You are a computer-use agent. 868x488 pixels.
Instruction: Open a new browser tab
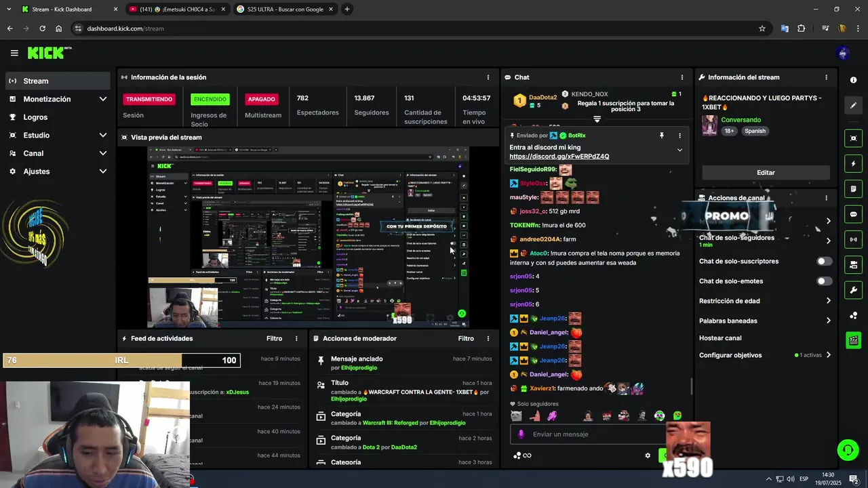pos(347,9)
